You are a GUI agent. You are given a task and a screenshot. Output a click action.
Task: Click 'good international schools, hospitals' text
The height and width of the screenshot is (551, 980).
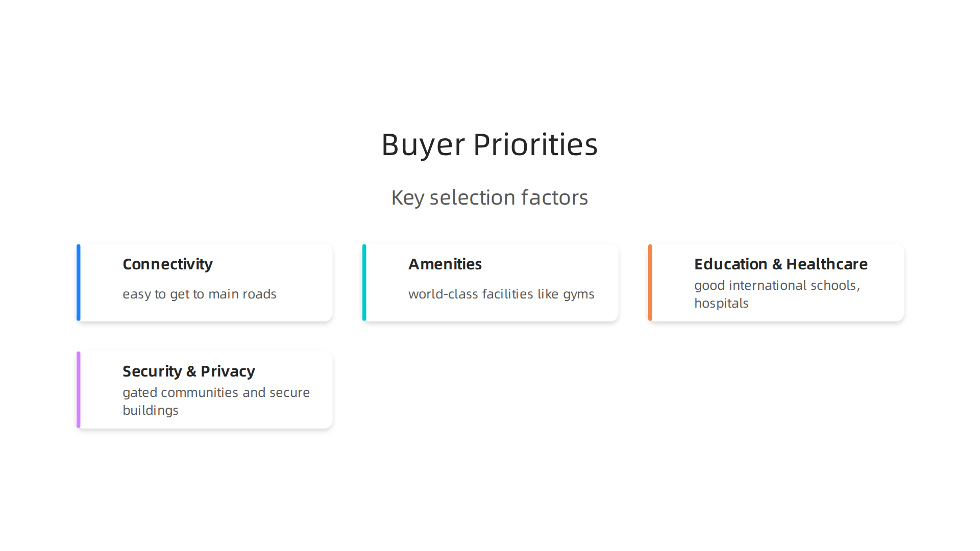pyautogui.click(x=777, y=294)
